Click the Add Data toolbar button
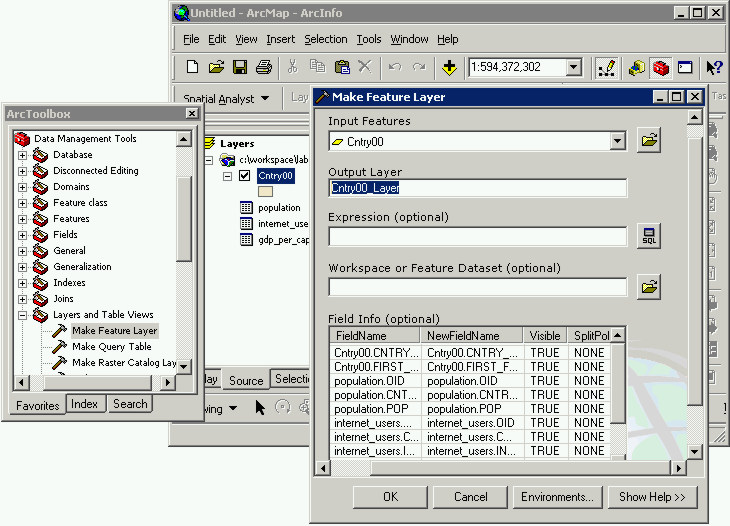The width and height of the screenshot is (730, 526). point(449,67)
